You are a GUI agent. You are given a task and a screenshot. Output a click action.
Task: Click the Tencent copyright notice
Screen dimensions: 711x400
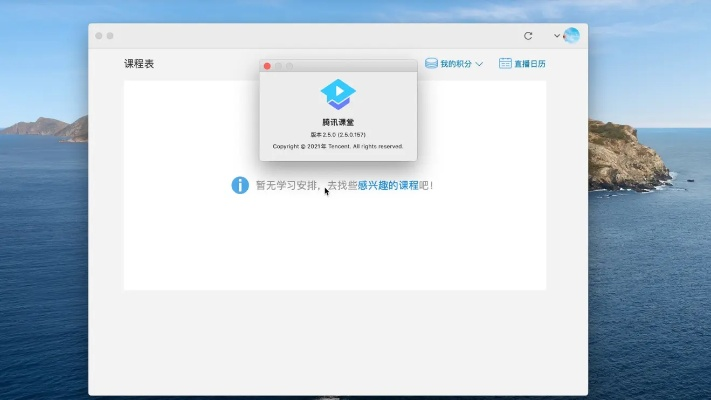tap(338, 146)
